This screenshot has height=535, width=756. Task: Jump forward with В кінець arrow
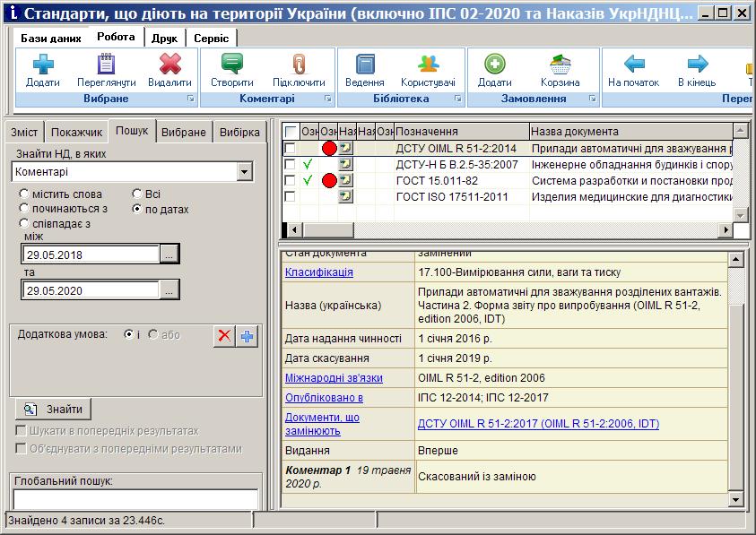697,65
